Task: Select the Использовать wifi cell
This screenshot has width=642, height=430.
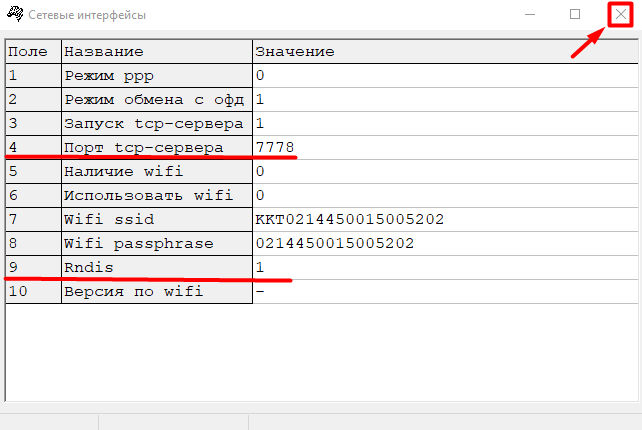Action: coord(157,195)
